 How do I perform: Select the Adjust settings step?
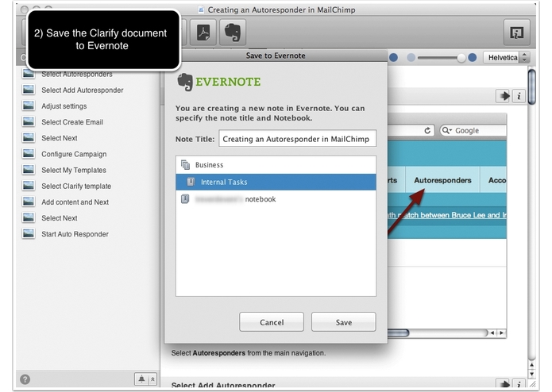64,106
